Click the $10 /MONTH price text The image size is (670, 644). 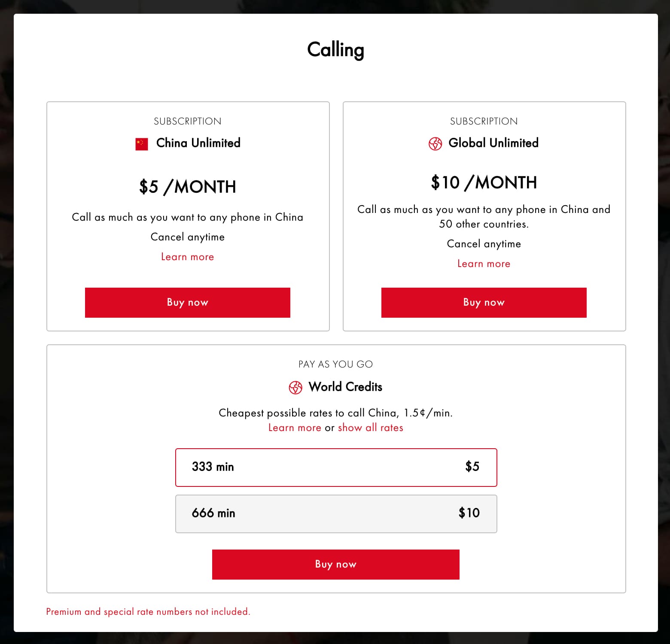tap(484, 182)
